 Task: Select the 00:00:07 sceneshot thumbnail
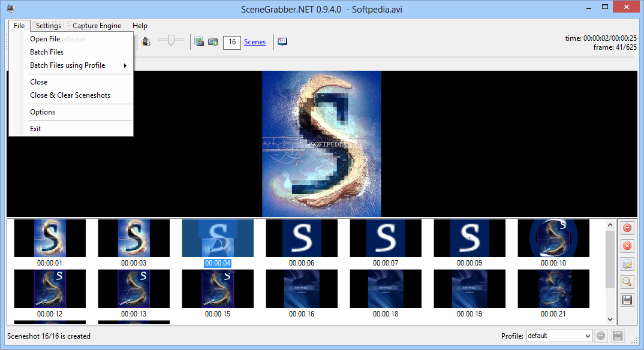coord(385,238)
